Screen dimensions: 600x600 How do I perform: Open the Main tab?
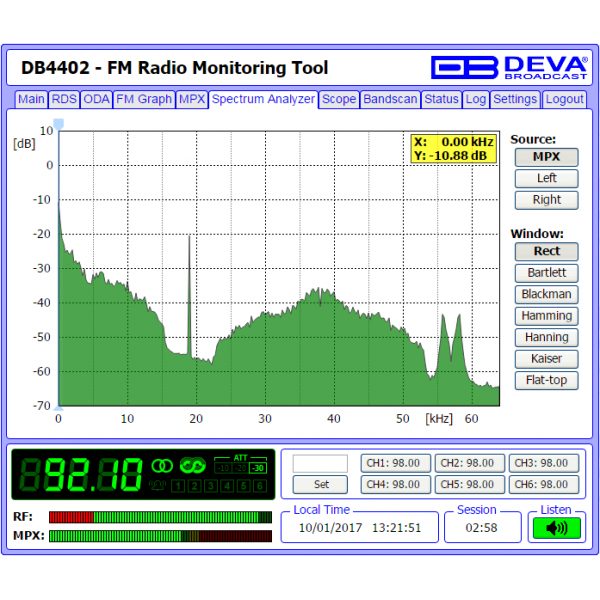click(31, 99)
